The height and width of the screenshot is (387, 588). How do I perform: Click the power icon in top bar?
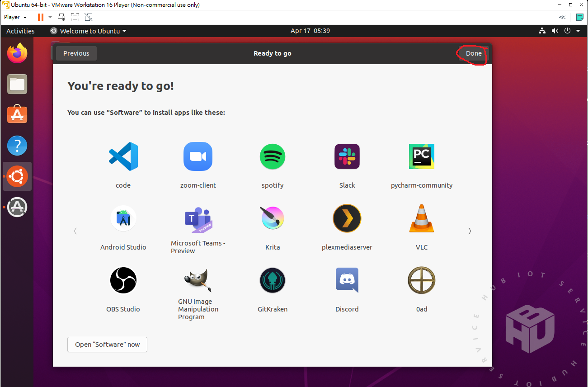pos(568,31)
